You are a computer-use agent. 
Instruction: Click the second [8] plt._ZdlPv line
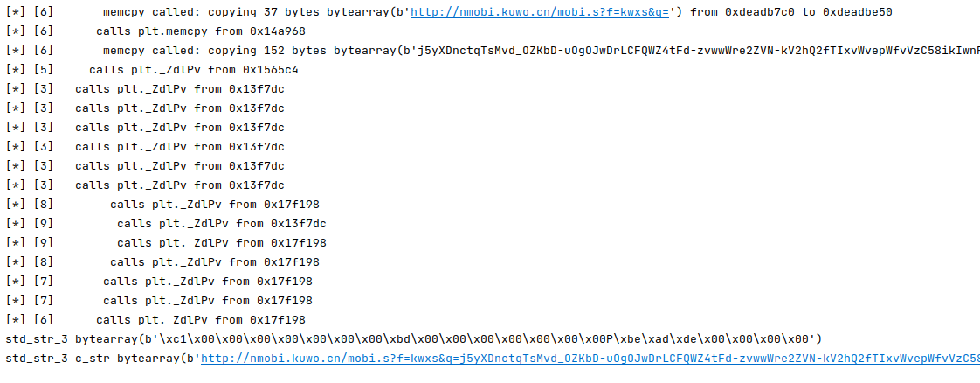coord(214,262)
